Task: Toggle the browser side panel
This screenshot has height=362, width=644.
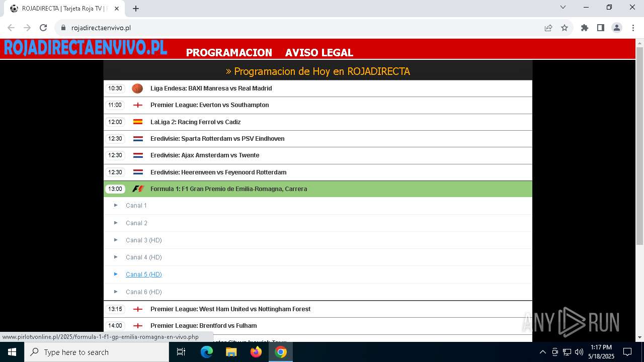Action: coord(601,28)
